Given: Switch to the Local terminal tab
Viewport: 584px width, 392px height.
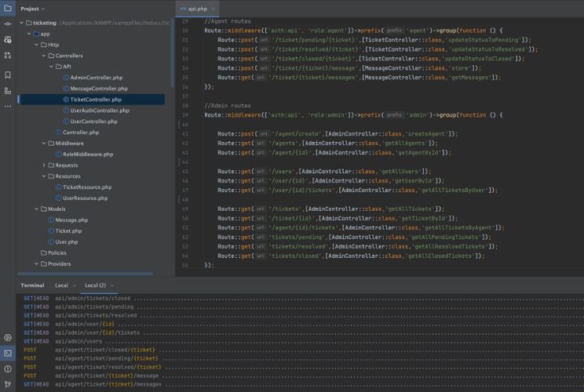Looking at the screenshot, I should (x=61, y=285).
